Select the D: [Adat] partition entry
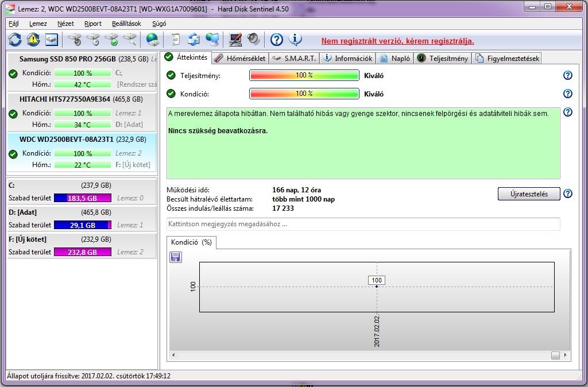Viewport: 588px width, 387px height. coord(82,219)
